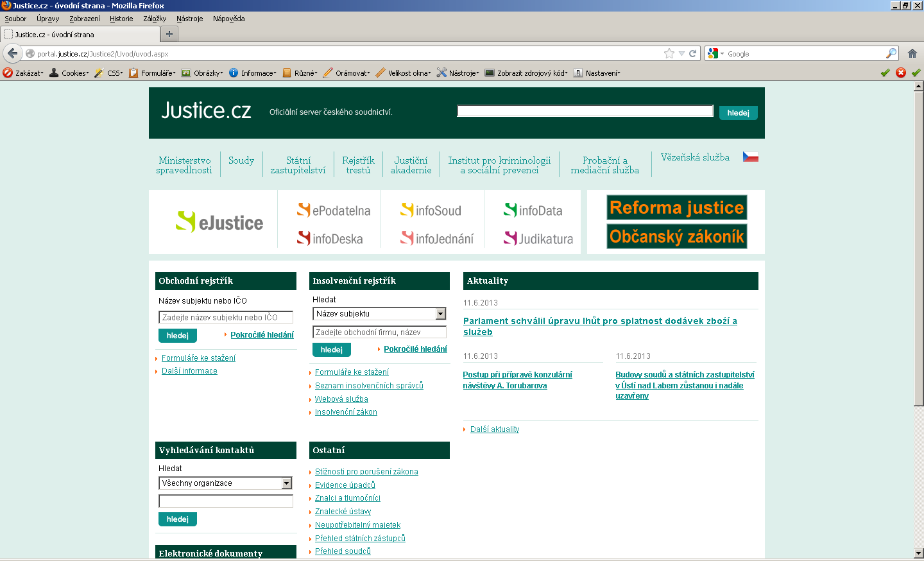The image size is (924, 561).
Task: Open infoData service
Action: tap(533, 210)
